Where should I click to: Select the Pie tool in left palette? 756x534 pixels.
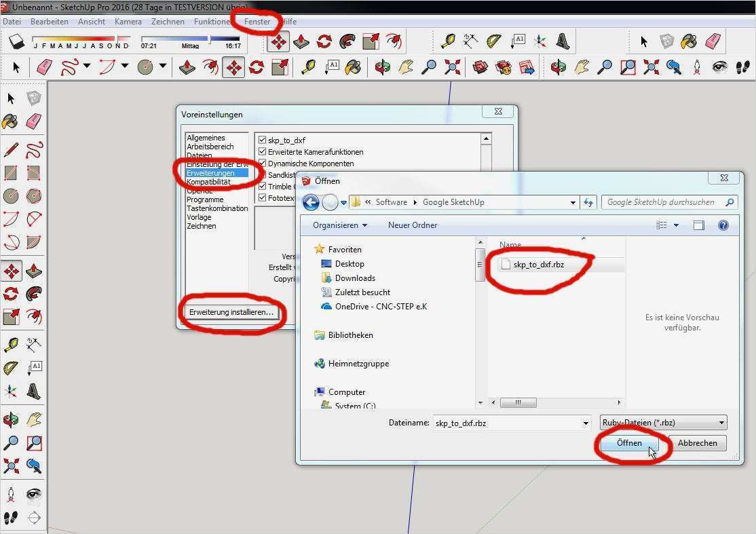coord(34,242)
